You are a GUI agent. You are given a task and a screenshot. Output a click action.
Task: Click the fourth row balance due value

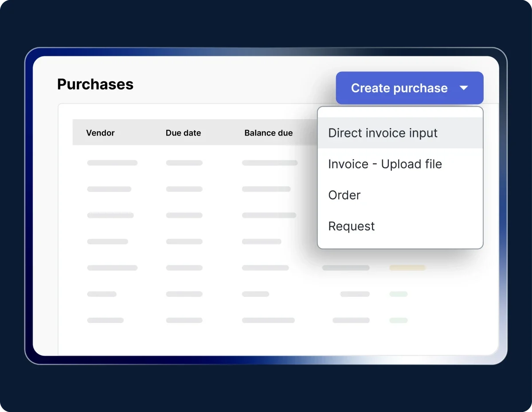point(262,242)
